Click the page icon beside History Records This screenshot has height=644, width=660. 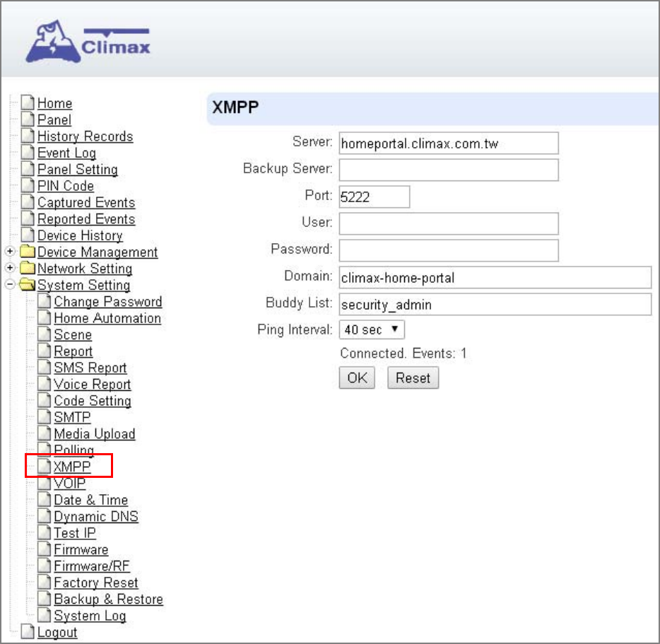point(28,136)
